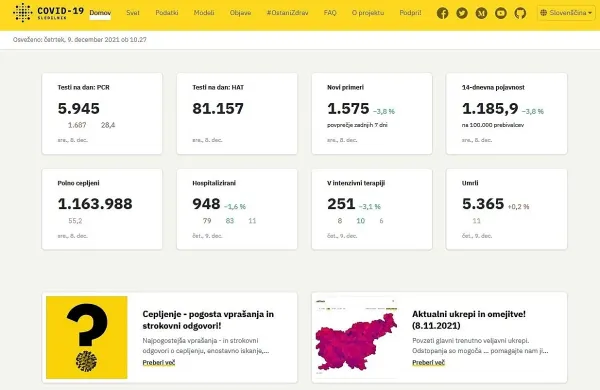Open the Medium blog icon
The image size is (600, 390).
[481, 13]
